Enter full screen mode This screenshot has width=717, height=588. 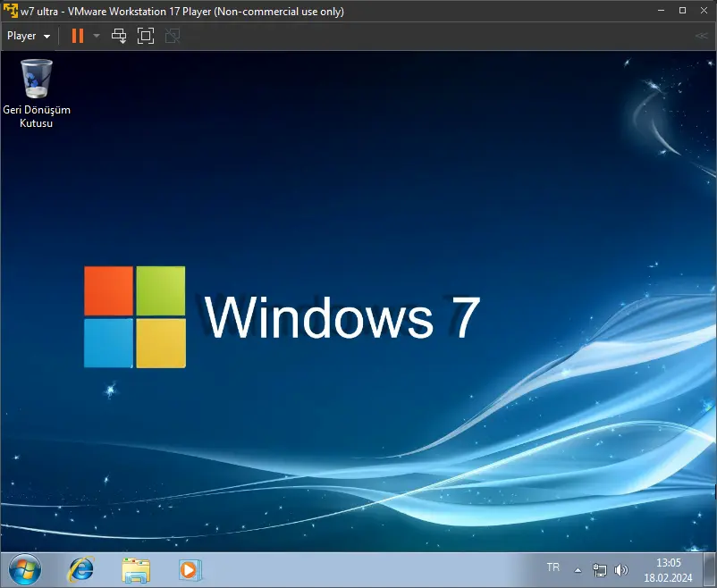click(x=146, y=36)
